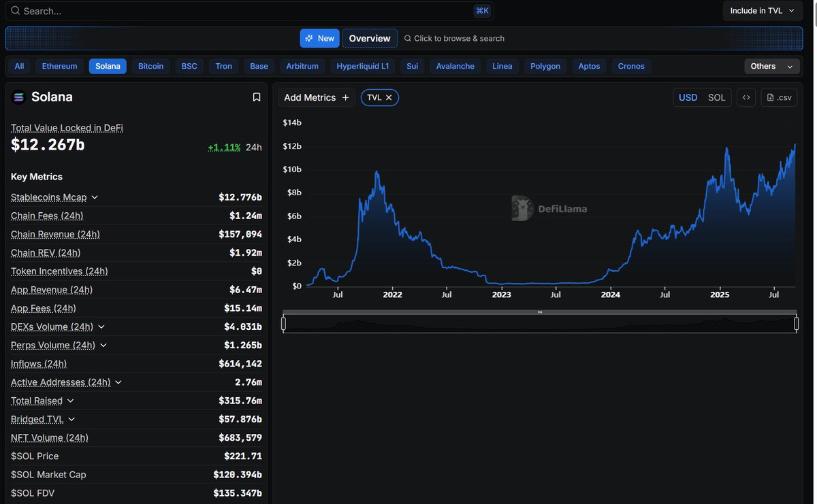Open the embed chart code icon

[x=746, y=97]
